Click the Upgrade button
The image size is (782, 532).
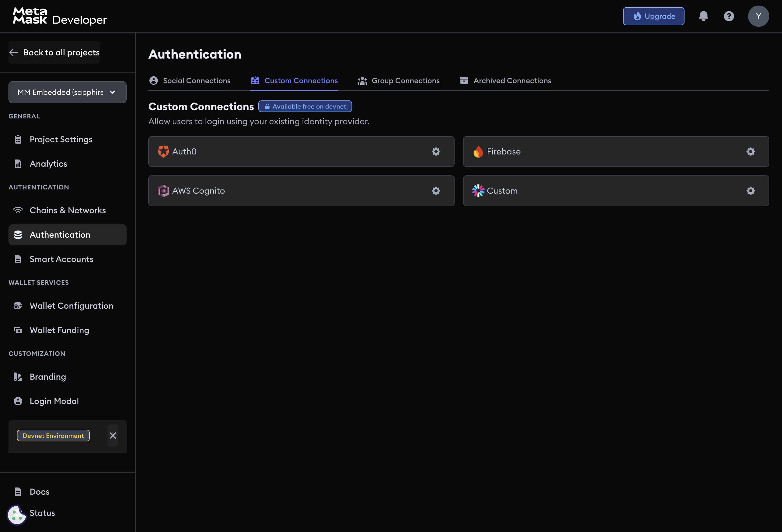pos(654,16)
